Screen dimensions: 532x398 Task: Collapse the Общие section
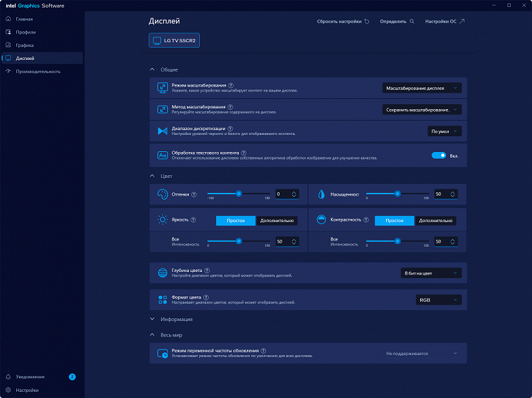click(x=153, y=70)
